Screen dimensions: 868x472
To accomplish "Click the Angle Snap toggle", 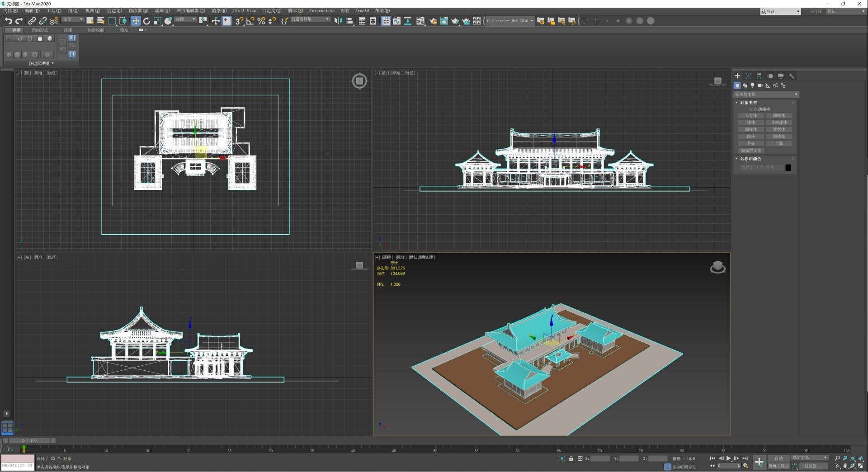I will [250, 21].
